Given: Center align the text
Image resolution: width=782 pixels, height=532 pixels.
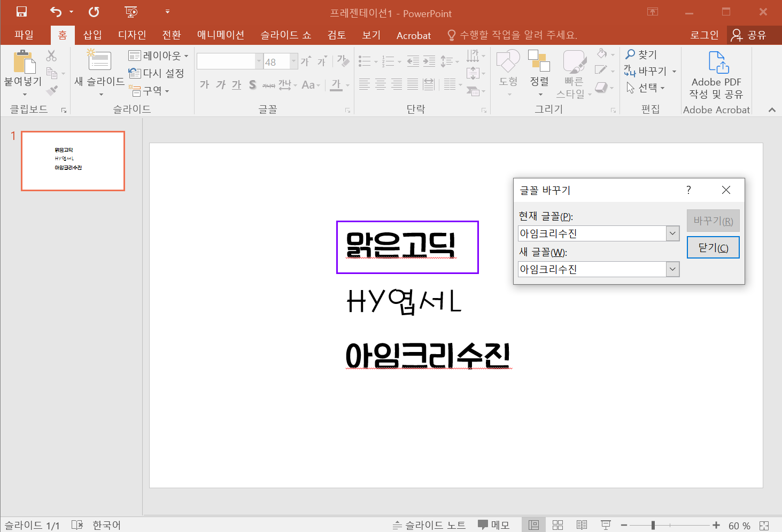Looking at the screenshot, I should click(x=380, y=84).
